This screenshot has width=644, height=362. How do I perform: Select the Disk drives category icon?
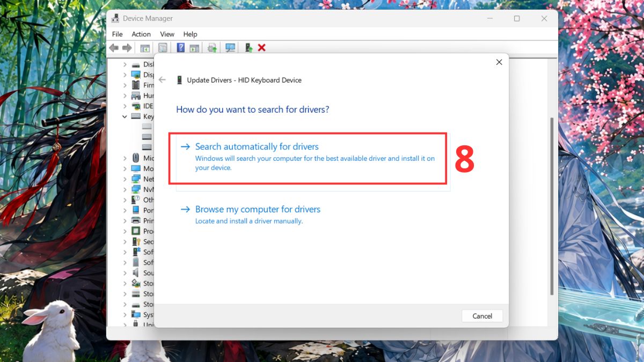tap(136, 64)
